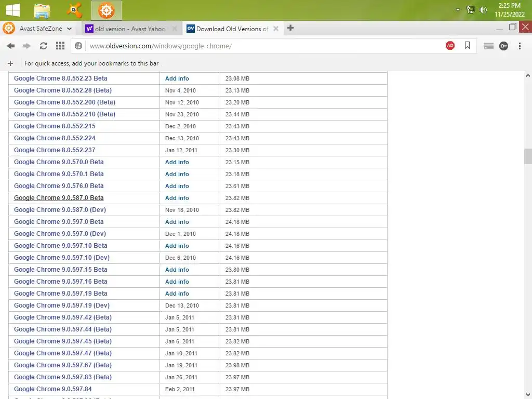Open the Avast SafeZone menu dropdown
This screenshot has height=399, width=532.
(x=69, y=29)
